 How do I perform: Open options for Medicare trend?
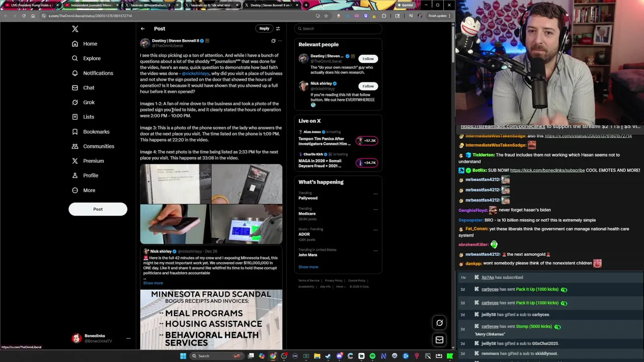[x=375, y=210]
